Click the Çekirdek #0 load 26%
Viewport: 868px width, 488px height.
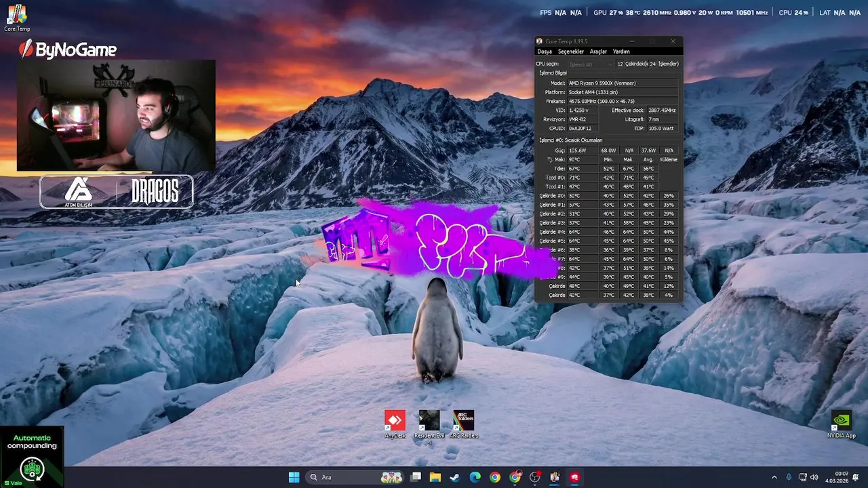[669, 196]
